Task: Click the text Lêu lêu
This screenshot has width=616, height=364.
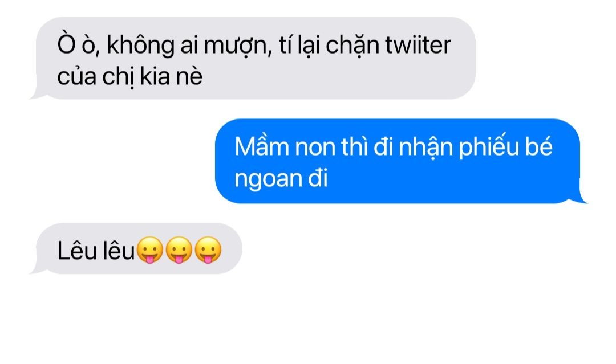Action: (96, 251)
